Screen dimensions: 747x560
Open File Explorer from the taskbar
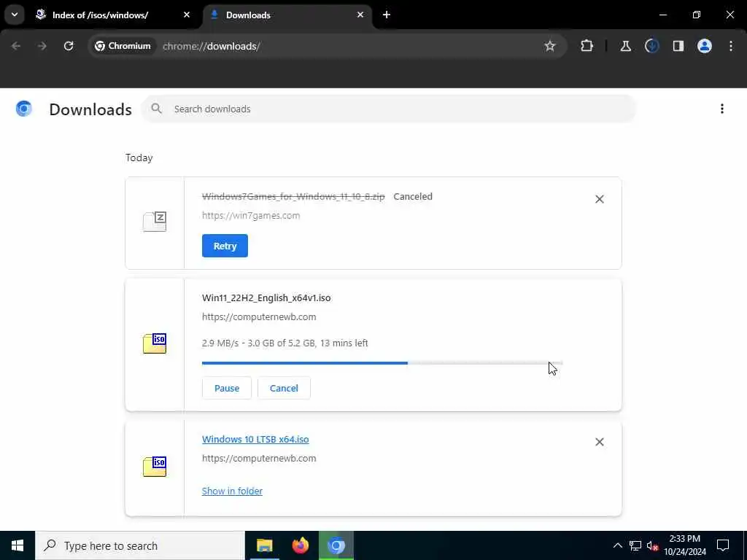264,545
